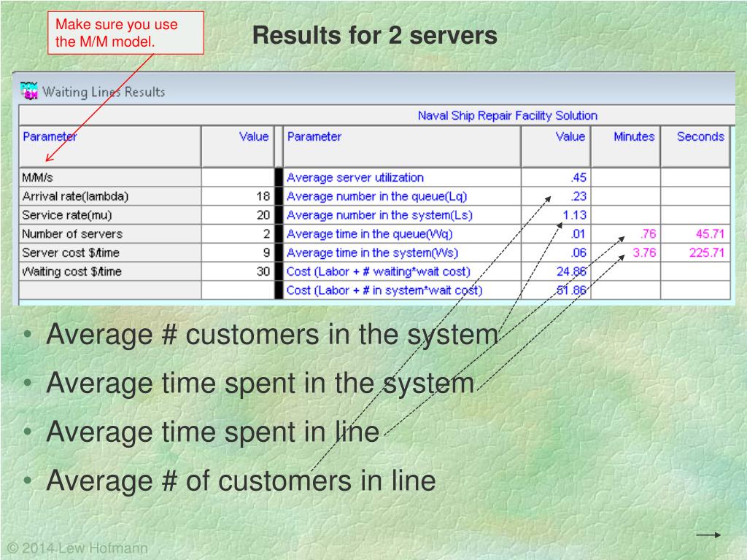The width and height of the screenshot is (747, 560).
Task: Select arrival rate value 18
Action: 263,196
